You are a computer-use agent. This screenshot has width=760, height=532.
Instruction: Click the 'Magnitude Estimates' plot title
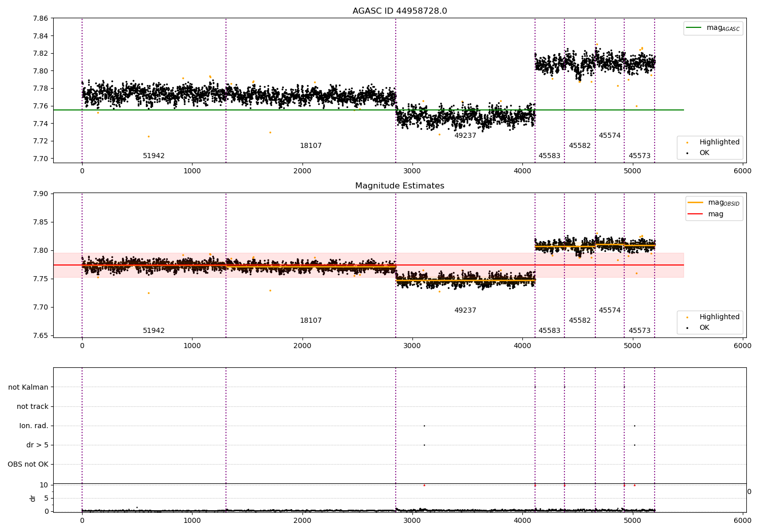400,186
